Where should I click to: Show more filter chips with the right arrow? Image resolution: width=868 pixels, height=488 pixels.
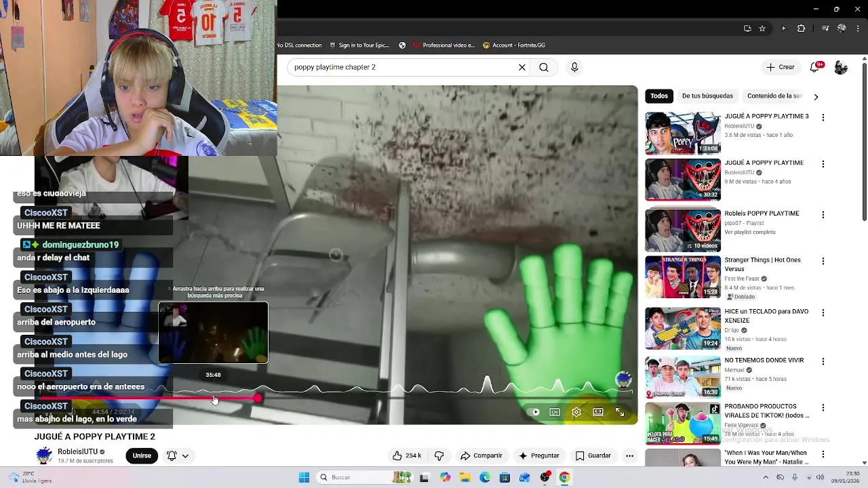pyautogui.click(x=816, y=97)
